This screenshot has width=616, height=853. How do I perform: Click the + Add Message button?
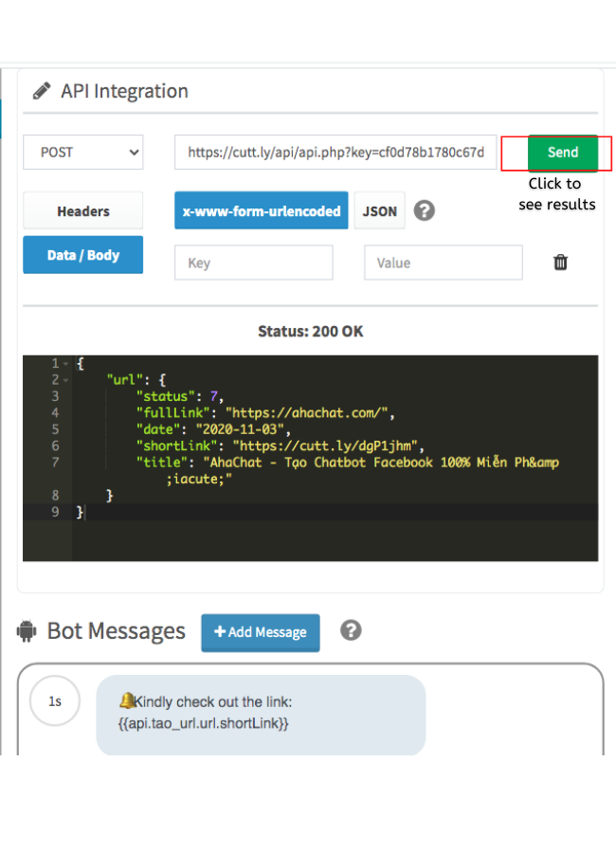click(x=261, y=633)
